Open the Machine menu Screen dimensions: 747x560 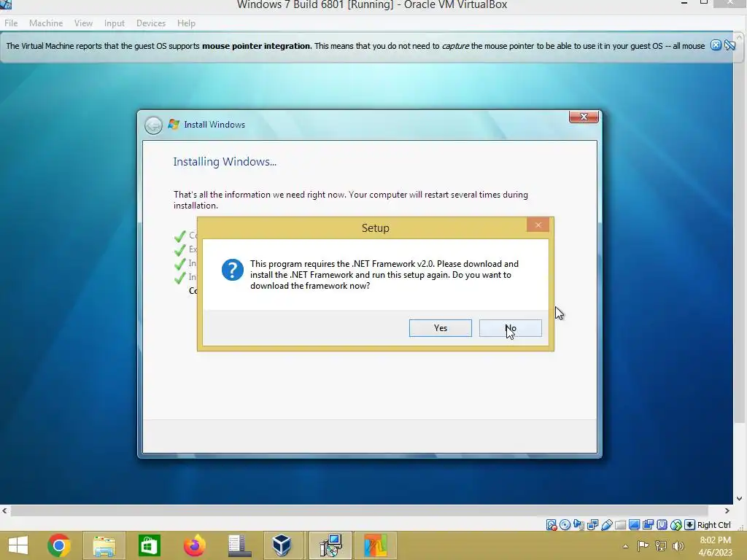[x=46, y=23]
